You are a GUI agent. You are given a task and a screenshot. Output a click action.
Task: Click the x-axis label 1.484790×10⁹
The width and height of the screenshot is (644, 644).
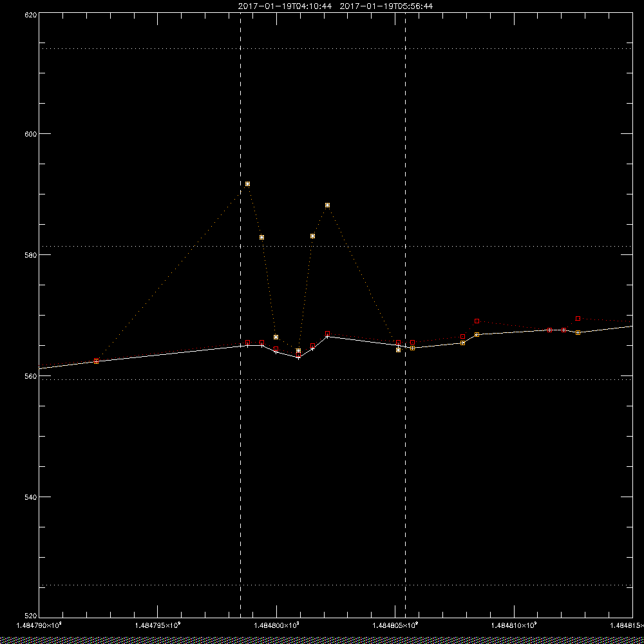pos(39,625)
